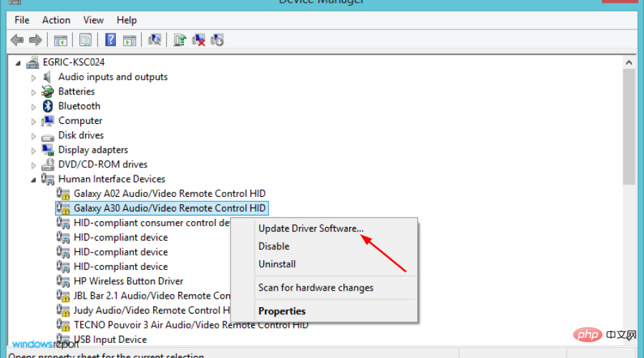
Task: Click the vertical scrollbar thumb
Action: (x=629, y=127)
